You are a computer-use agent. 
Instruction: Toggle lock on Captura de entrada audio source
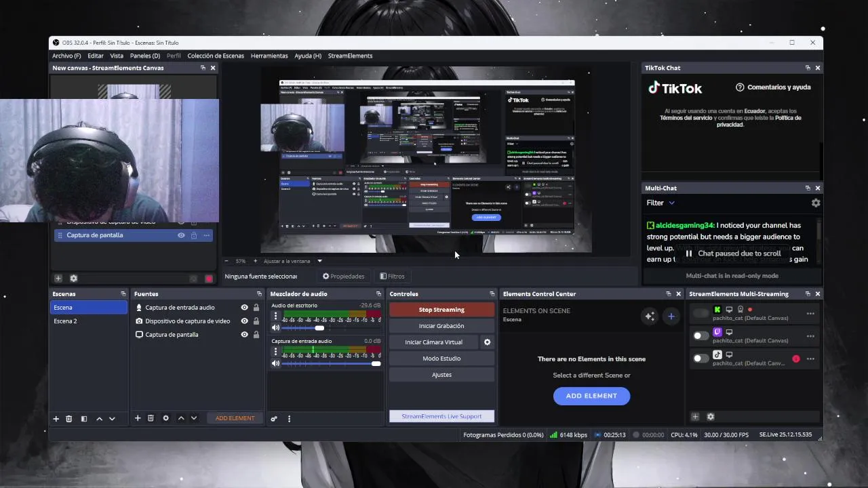[x=256, y=308]
